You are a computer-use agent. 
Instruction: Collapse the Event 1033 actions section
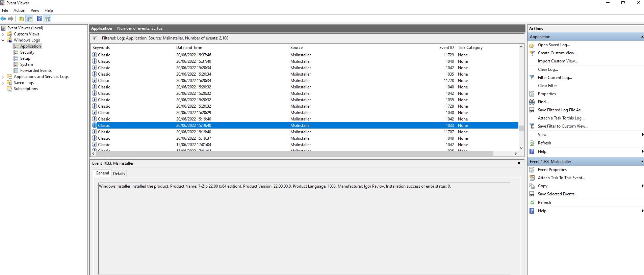coord(642,162)
